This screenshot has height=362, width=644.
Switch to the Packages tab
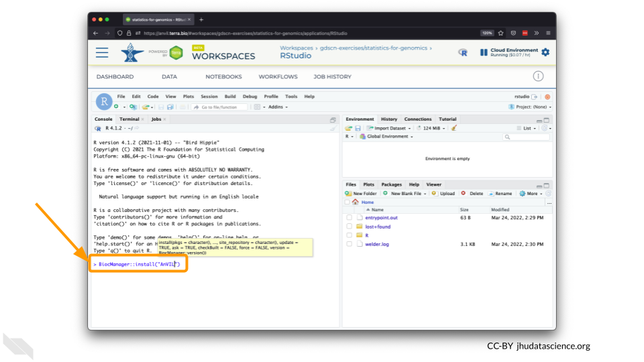click(x=391, y=185)
